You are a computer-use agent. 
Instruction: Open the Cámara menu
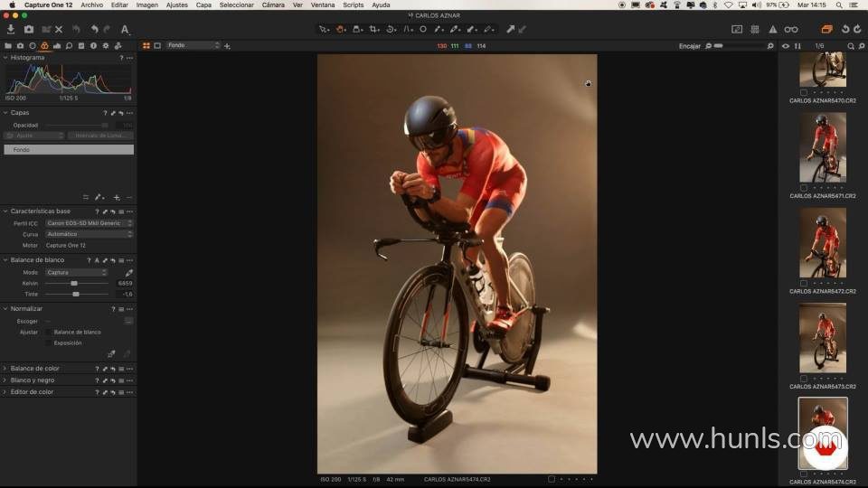click(x=273, y=5)
